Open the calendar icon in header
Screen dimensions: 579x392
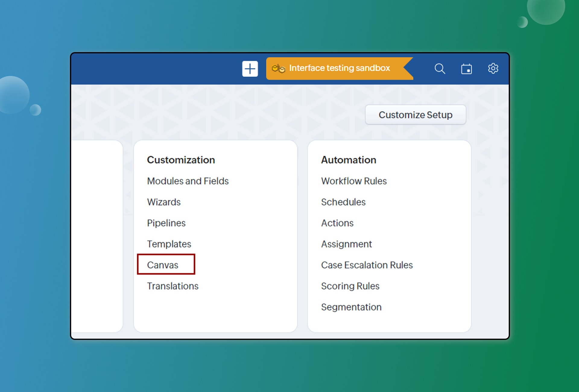[466, 69]
